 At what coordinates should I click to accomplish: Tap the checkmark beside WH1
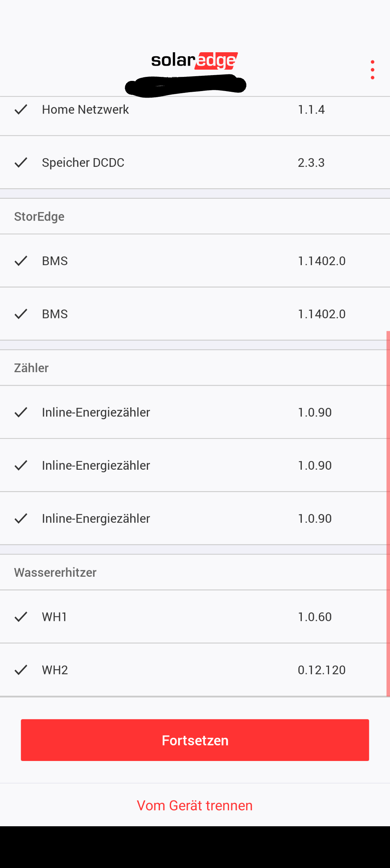pos(21,617)
